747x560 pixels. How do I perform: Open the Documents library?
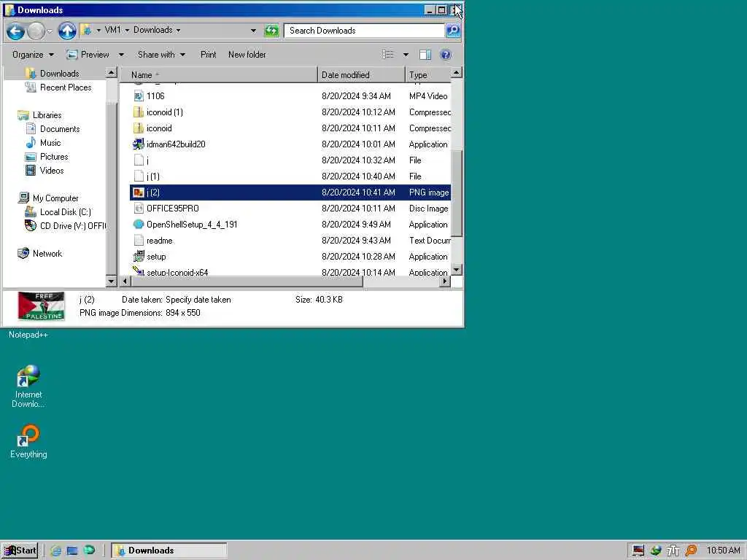[x=60, y=128]
